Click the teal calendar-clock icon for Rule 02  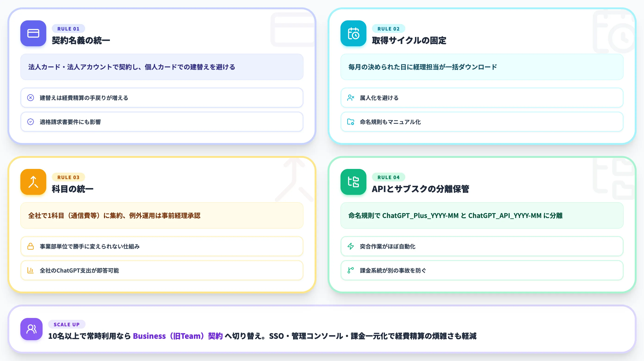(353, 33)
